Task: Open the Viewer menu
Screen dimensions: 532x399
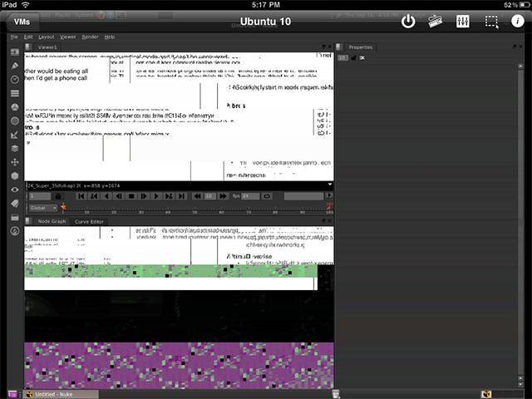Action: 68,37
